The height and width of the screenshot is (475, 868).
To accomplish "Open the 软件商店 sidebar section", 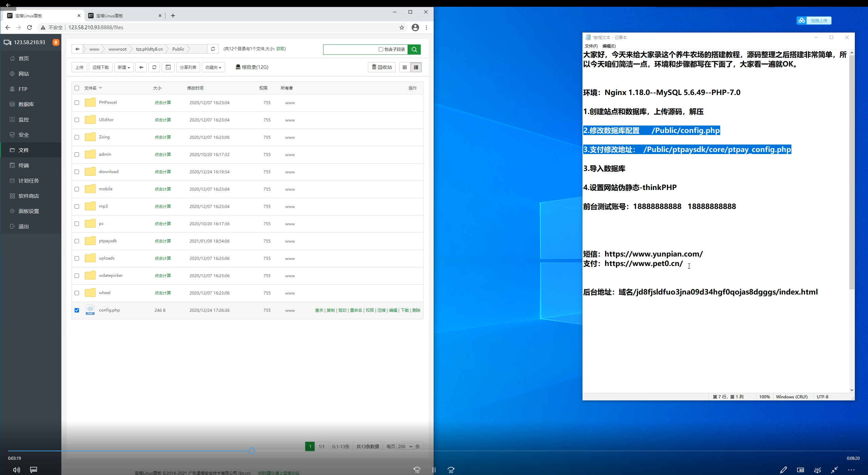I will tap(28, 196).
